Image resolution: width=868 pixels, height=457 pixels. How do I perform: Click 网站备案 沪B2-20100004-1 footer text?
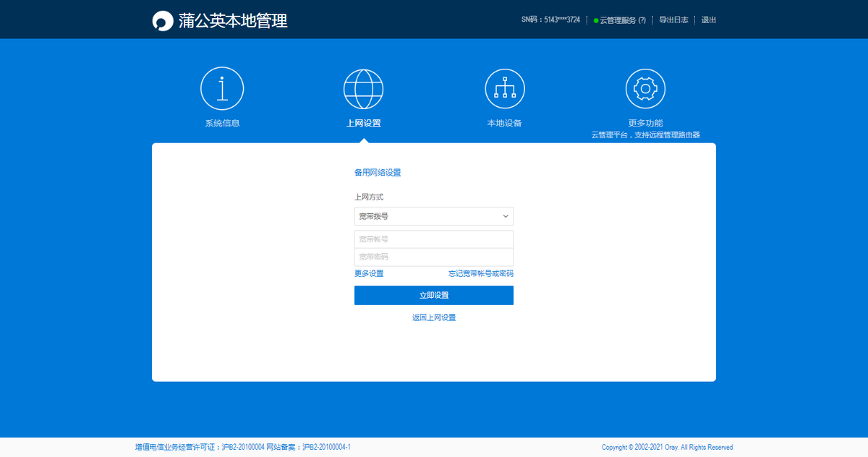(x=309, y=448)
